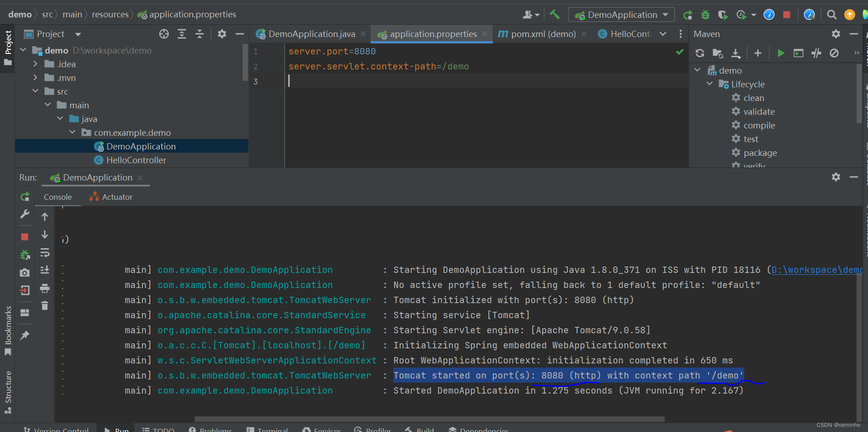Viewport: 868px width, 432px height.
Task: Open the Actuator tab in Run panel
Action: (x=111, y=197)
